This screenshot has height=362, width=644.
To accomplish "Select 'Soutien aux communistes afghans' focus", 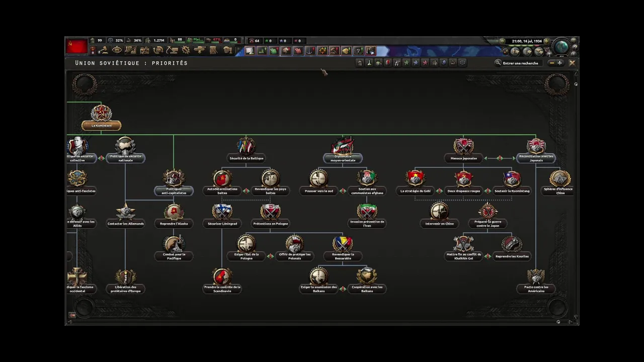I will 367,182.
